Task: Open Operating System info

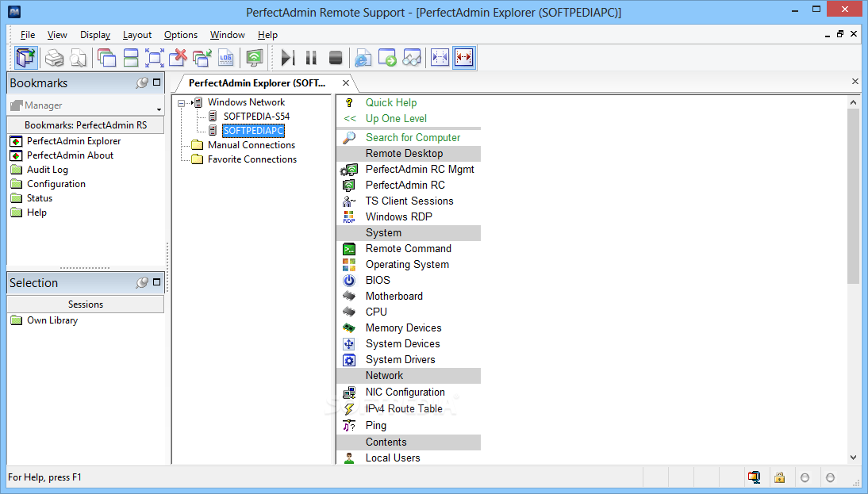Action: tap(407, 264)
